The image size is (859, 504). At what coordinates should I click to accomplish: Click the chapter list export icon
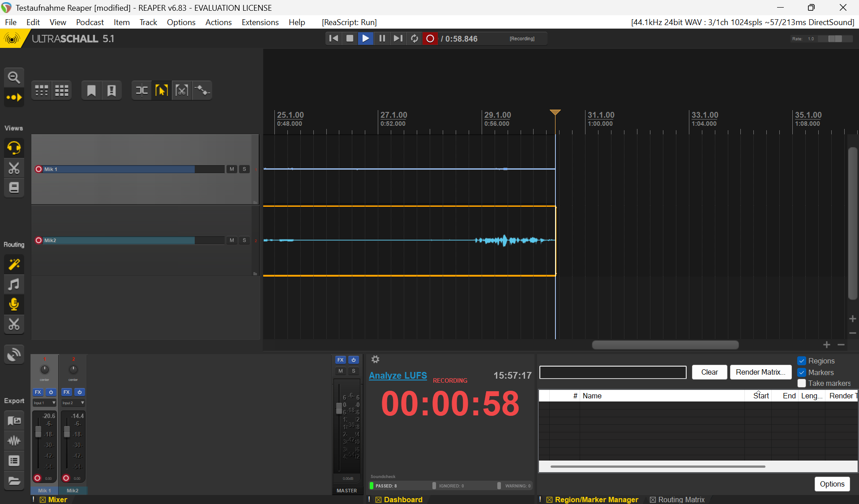(14, 461)
